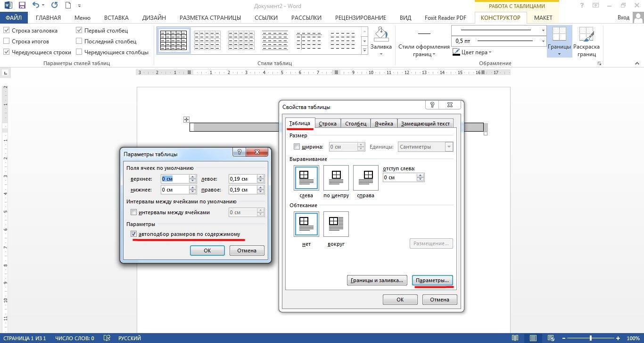644x343 pixels.
Task: Open the Границы (borders) grid icon
Action: click(559, 35)
